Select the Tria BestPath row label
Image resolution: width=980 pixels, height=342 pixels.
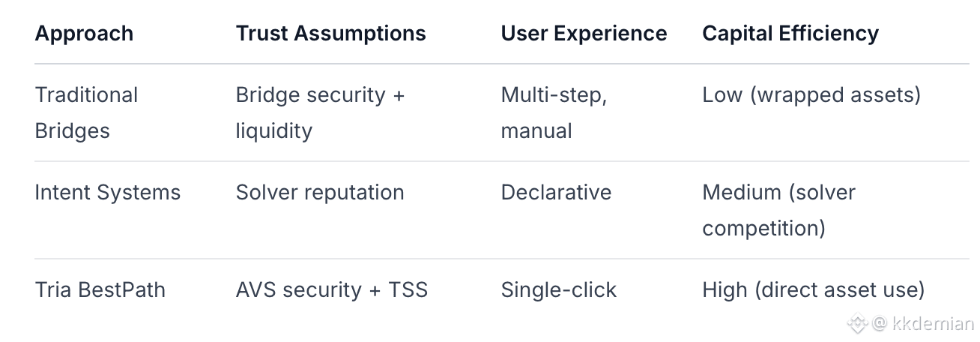100,290
